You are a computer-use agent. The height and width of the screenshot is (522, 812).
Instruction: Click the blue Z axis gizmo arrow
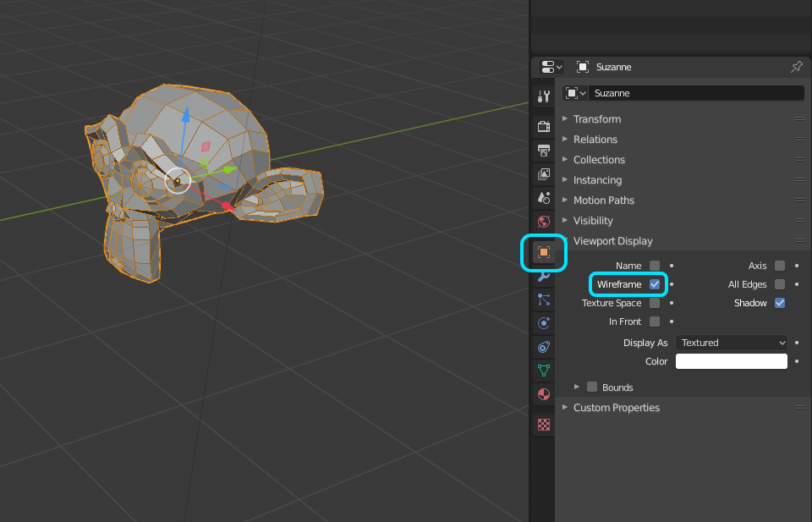(x=185, y=114)
